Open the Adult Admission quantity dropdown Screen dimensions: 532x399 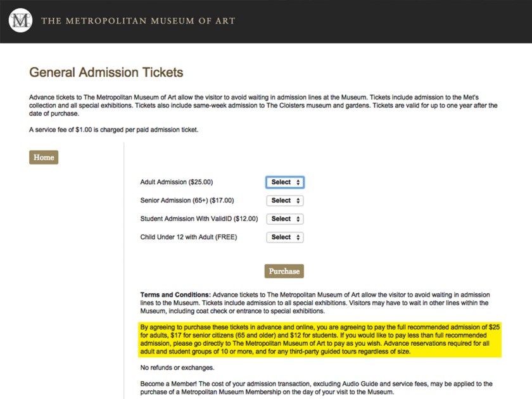click(x=284, y=182)
